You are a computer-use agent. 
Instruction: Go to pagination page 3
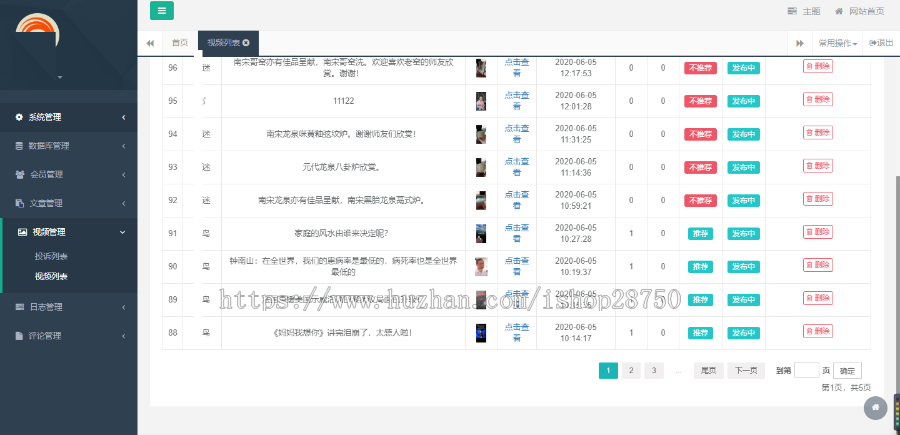(654, 371)
